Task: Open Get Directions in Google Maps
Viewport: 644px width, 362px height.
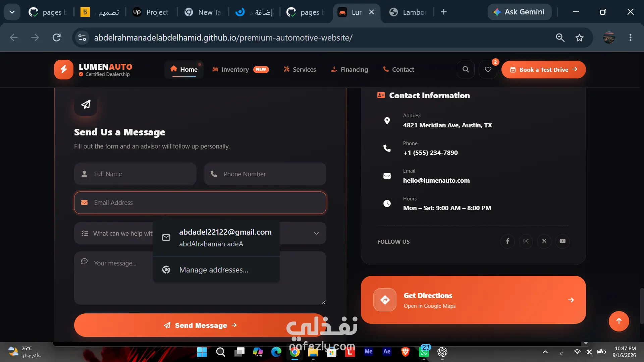Action: tap(473, 300)
